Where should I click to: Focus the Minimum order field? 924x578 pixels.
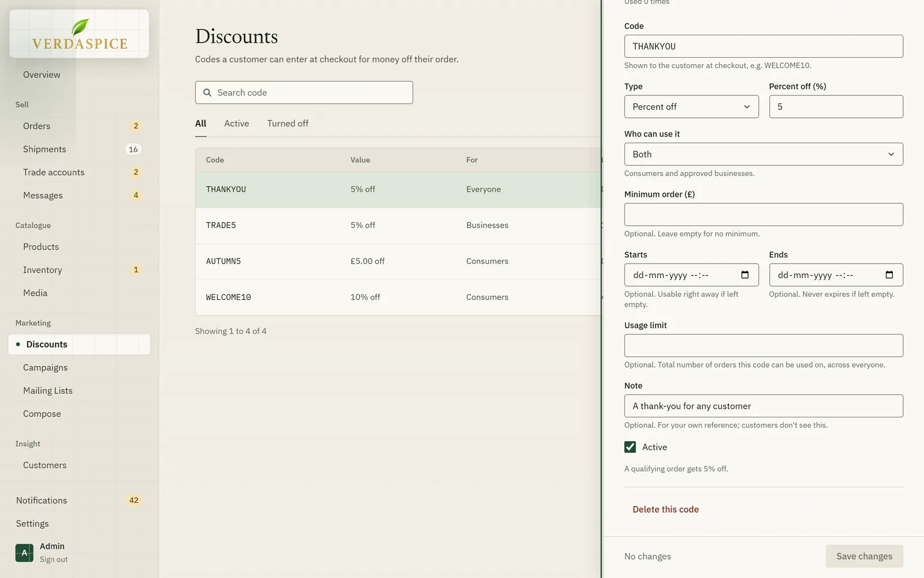[x=763, y=214]
